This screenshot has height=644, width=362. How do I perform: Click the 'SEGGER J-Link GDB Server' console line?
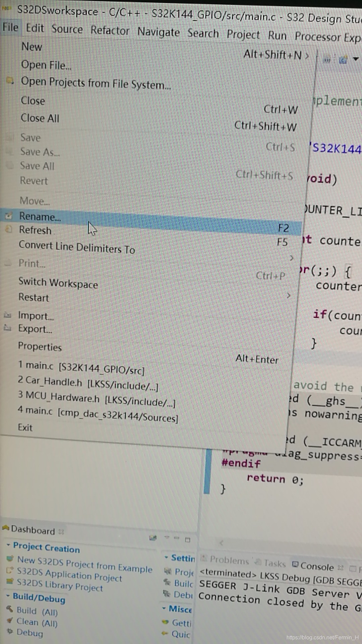click(x=281, y=589)
